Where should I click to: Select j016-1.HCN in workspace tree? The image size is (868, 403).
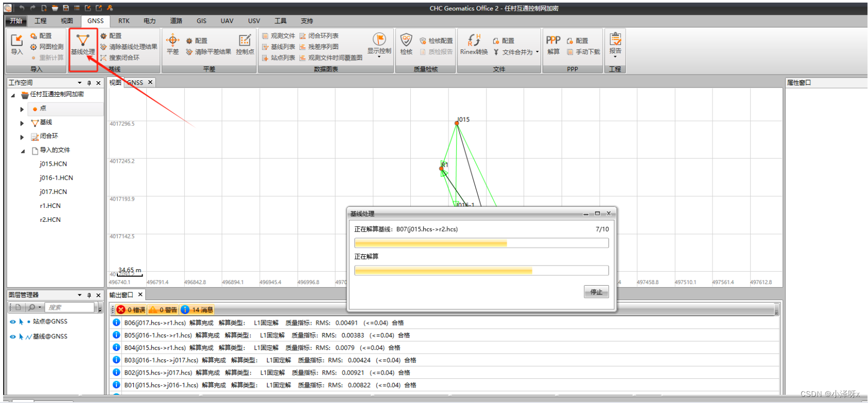[56, 178]
